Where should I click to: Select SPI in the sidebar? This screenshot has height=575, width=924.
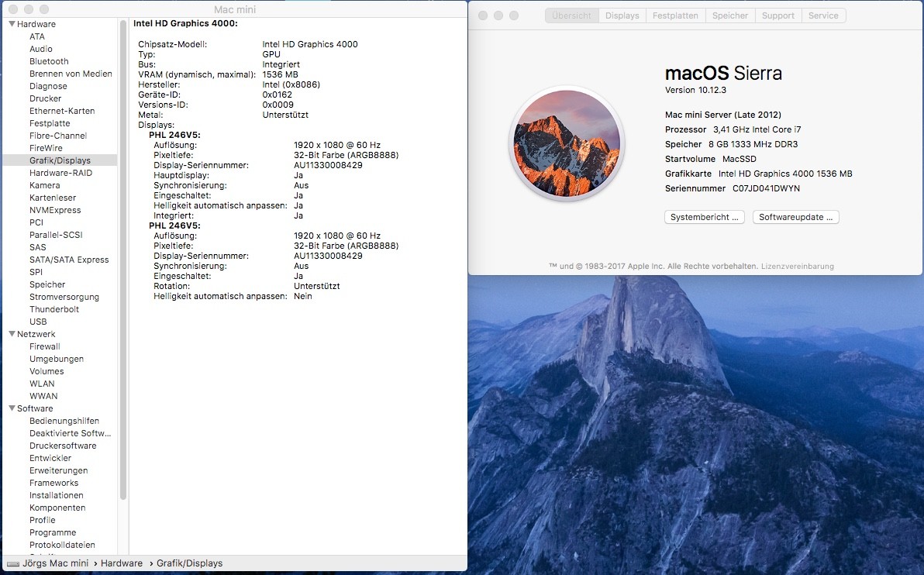[x=36, y=271]
